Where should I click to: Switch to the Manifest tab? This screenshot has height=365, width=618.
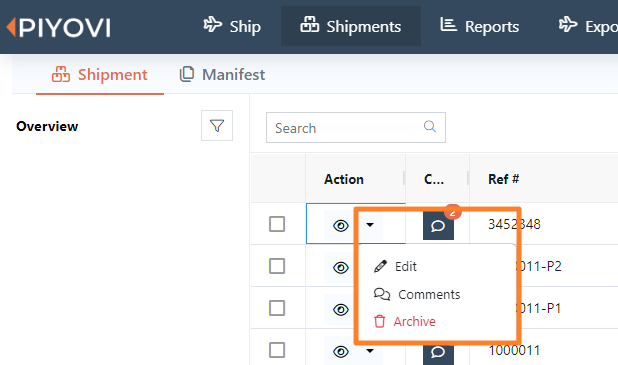pos(222,74)
